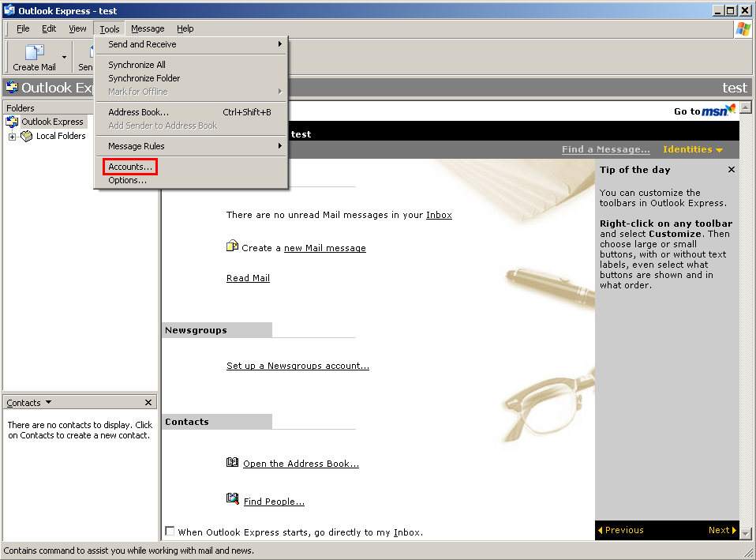The image size is (756, 560).
Task: Click the Address Book icon under Contacts
Action: (x=232, y=463)
